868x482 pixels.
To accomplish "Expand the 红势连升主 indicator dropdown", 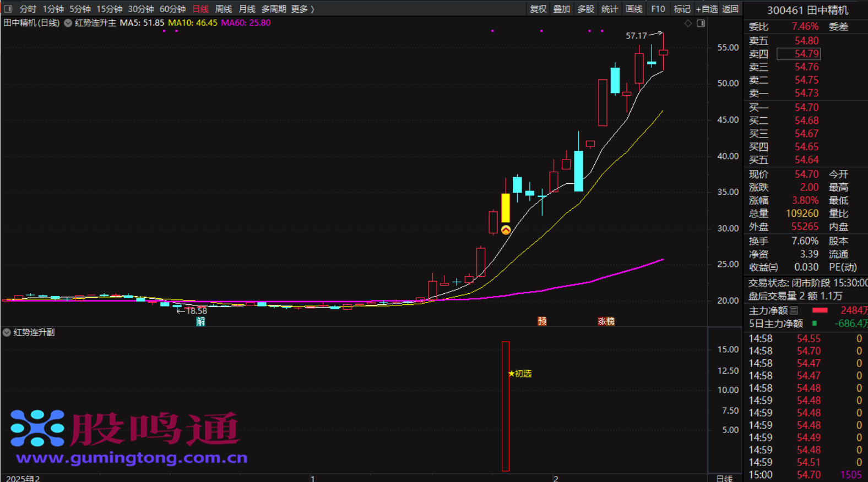I will tap(68, 23).
